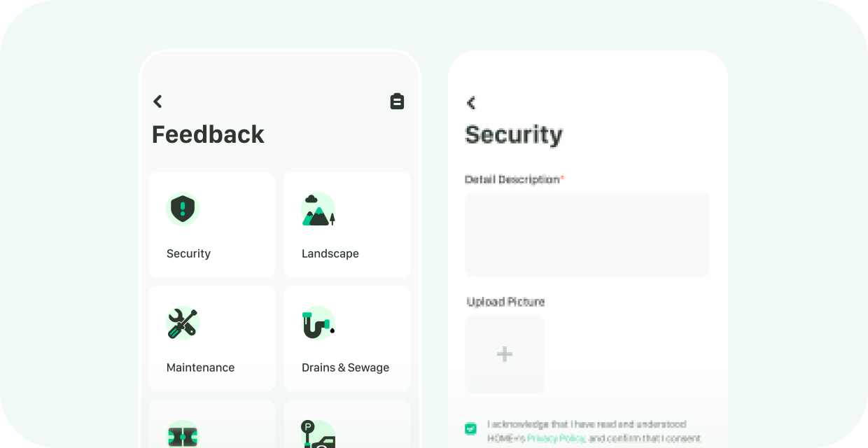Tap the parking sign and car icon
This screenshot has height=448, width=868.
pyautogui.click(x=318, y=434)
